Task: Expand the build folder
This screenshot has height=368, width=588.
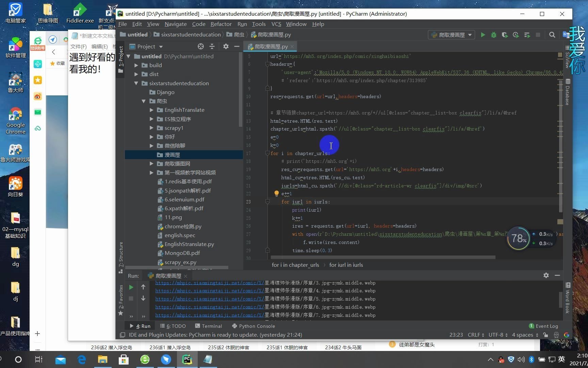Action: (x=136, y=65)
